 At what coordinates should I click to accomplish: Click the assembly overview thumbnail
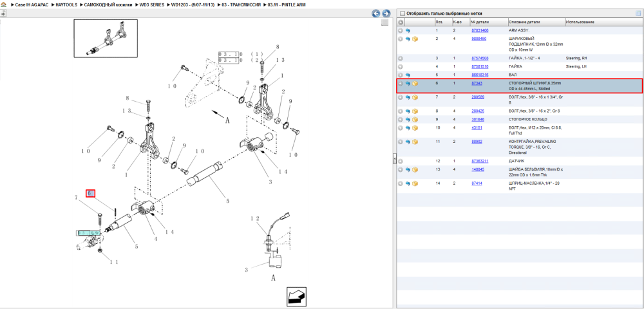(x=106, y=38)
